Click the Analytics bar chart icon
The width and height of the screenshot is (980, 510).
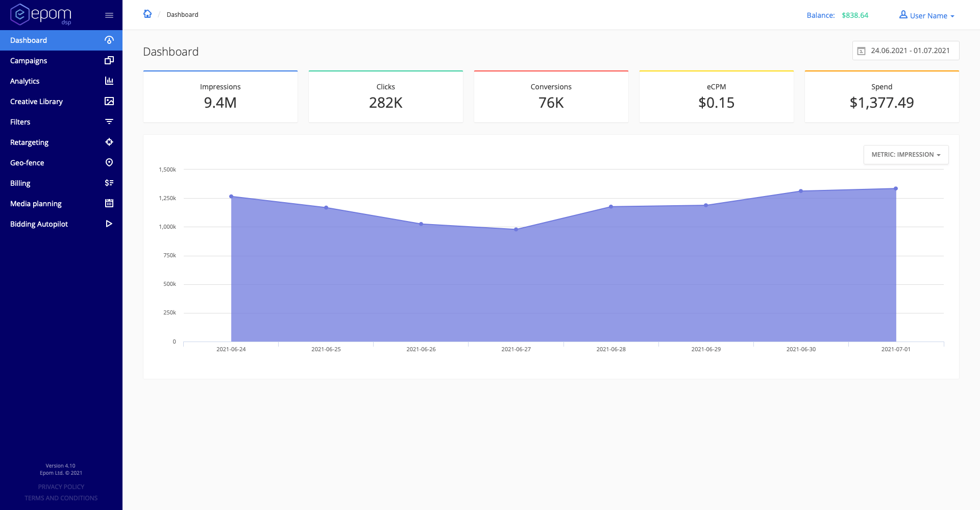109,81
